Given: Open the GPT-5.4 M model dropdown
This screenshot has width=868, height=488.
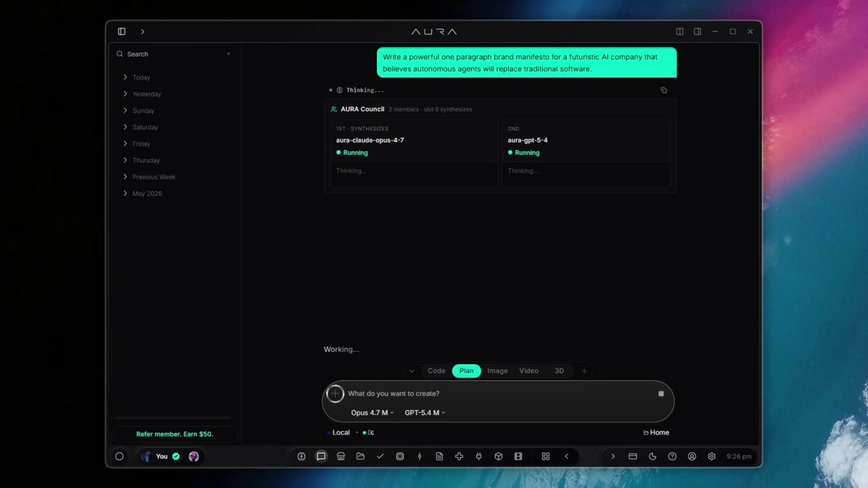Looking at the screenshot, I should click(x=425, y=413).
